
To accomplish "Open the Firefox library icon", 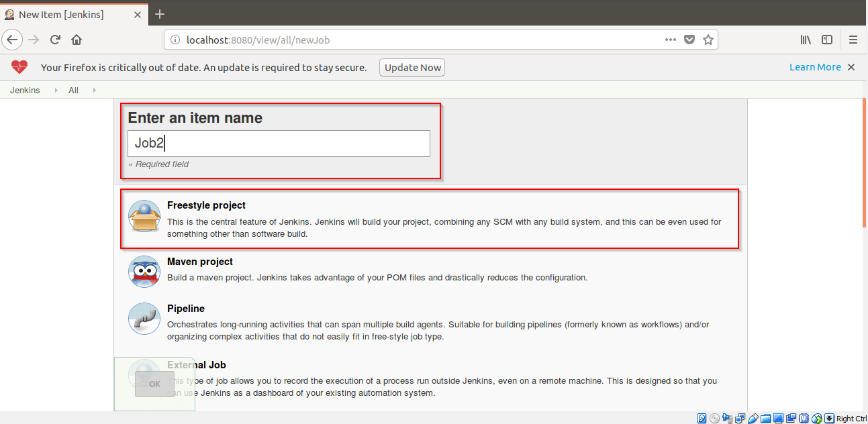I will point(806,40).
